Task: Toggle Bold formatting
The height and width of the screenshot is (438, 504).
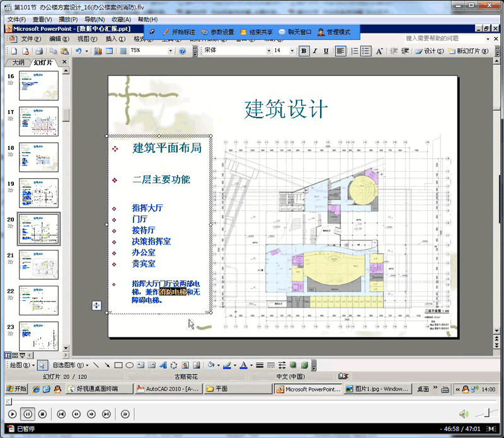Action: tap(306, 50)
